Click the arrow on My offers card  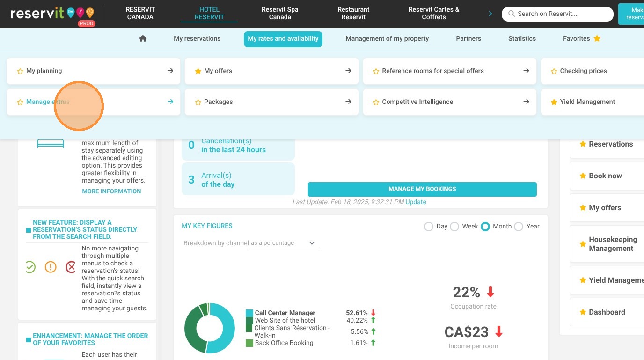348,71
